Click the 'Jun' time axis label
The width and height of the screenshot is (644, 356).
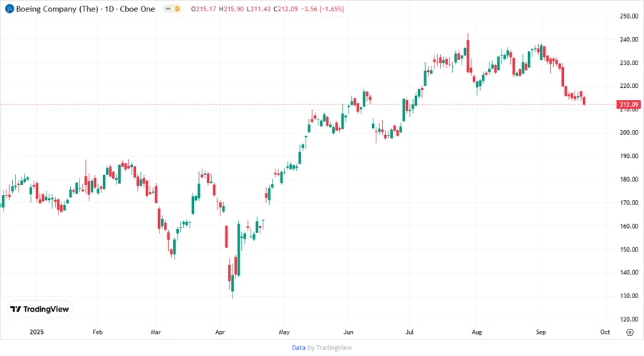tap(348, 332)
